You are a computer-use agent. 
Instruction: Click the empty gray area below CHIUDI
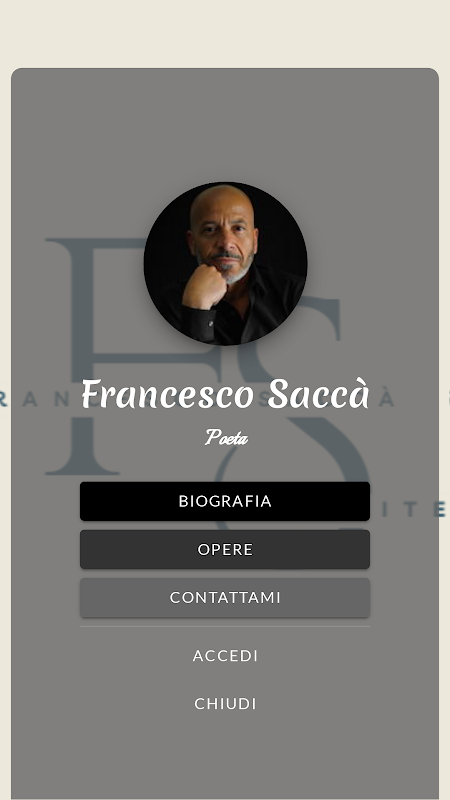click(225, 755)
